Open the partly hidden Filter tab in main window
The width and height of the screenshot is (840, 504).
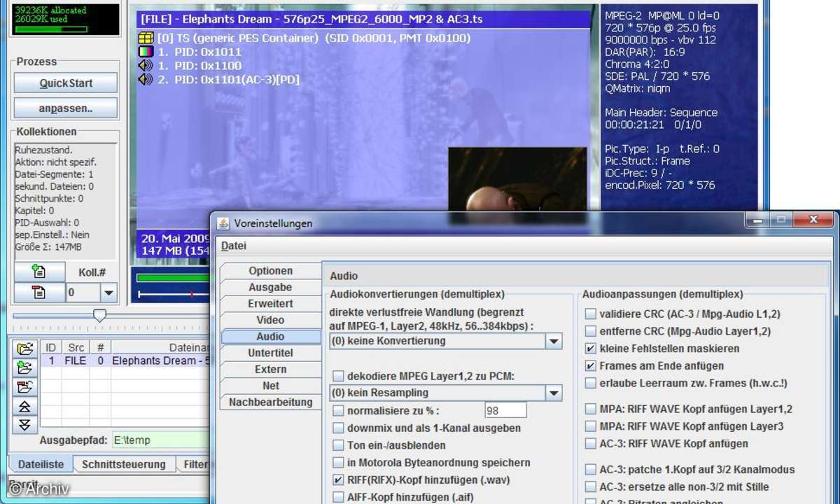coord(194,464)
